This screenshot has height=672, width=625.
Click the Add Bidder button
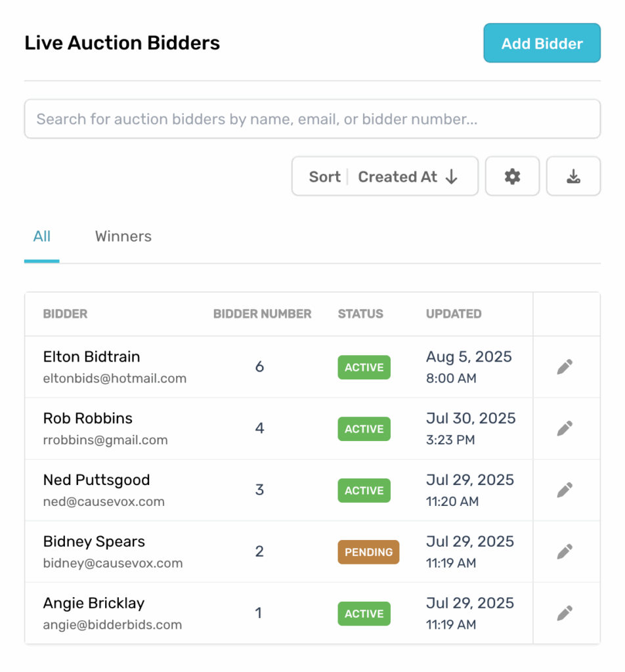(x=542, y=43)
